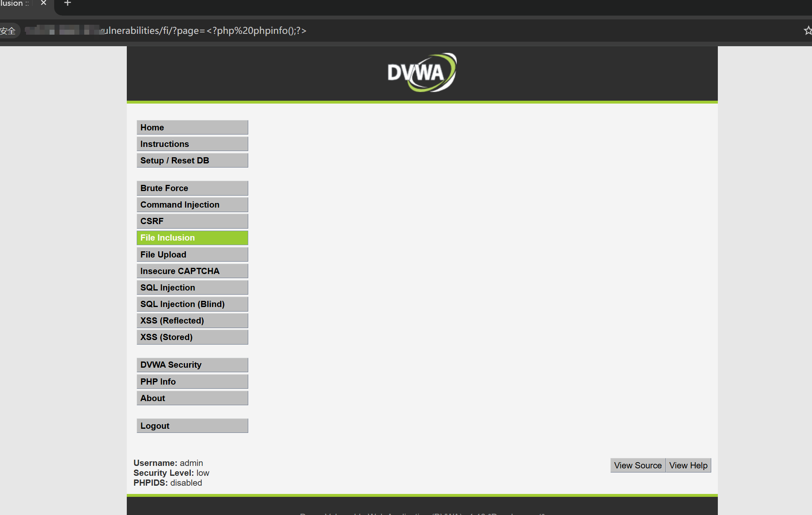This screenshot has width=812, height=515.
Task: Close the current browser tab
Action: 43,3
